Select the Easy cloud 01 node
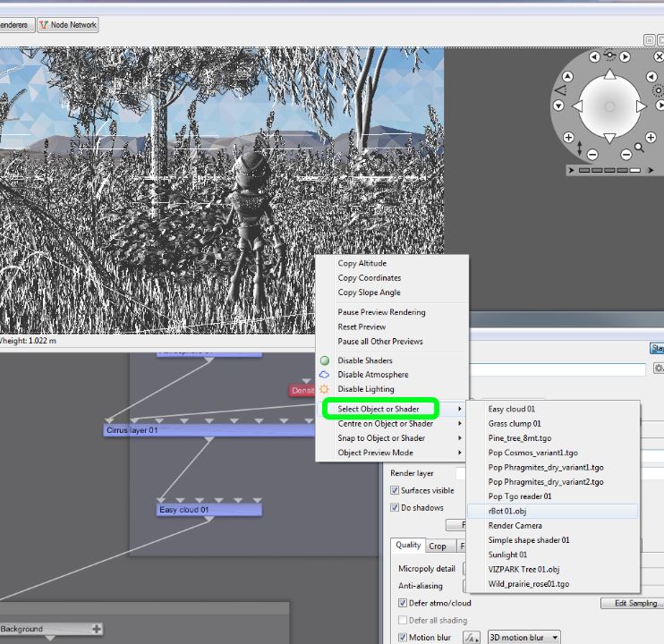This screenshot has width=664, height=644. click(209, 510)
